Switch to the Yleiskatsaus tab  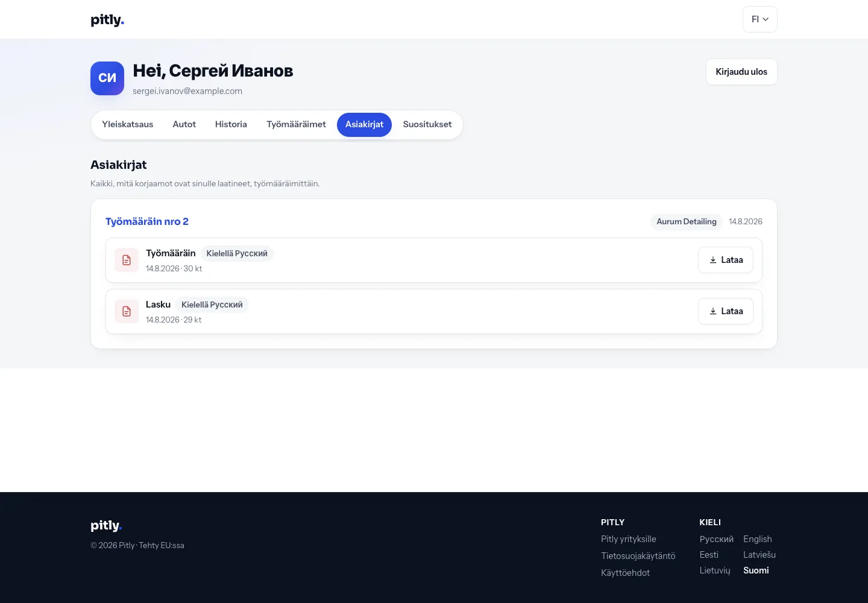tap(128, 124)
